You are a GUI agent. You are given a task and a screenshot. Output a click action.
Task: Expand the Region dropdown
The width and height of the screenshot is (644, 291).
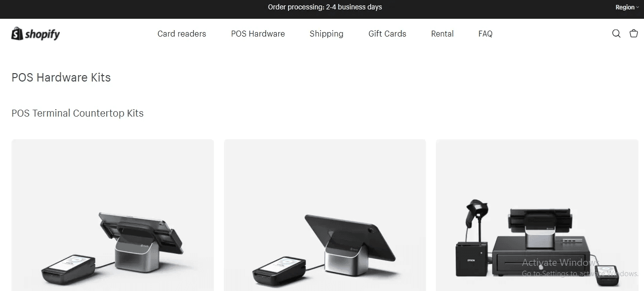tap(627, 7)
